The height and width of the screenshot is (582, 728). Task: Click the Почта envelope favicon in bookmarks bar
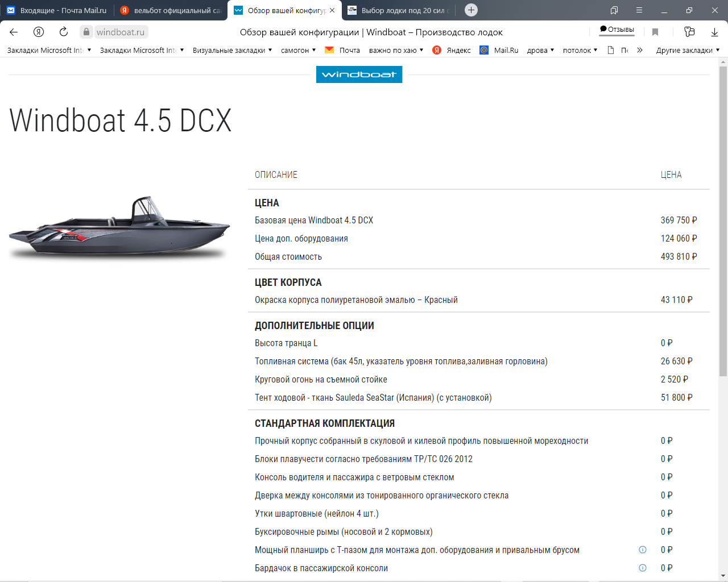(329, 50)
